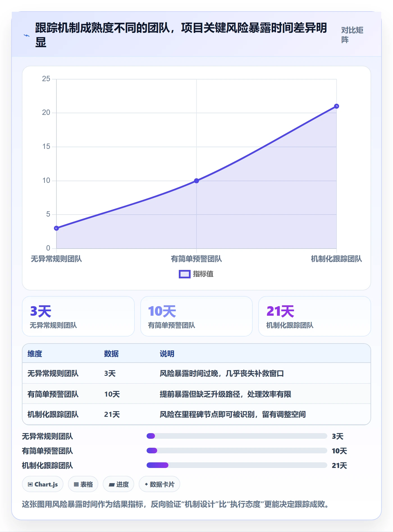
Task: Click the "21天" cell in the table
Action: 112,414
